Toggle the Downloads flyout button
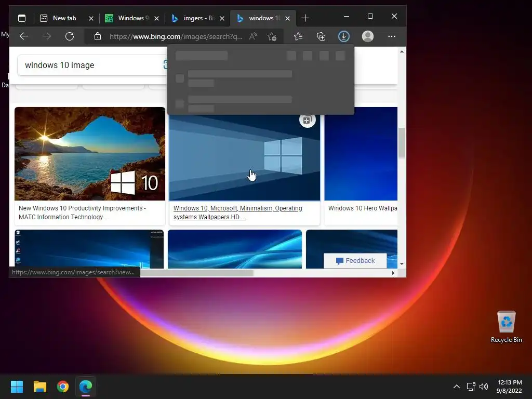Screen dimensions: 532x399 [x=344, y=36]
